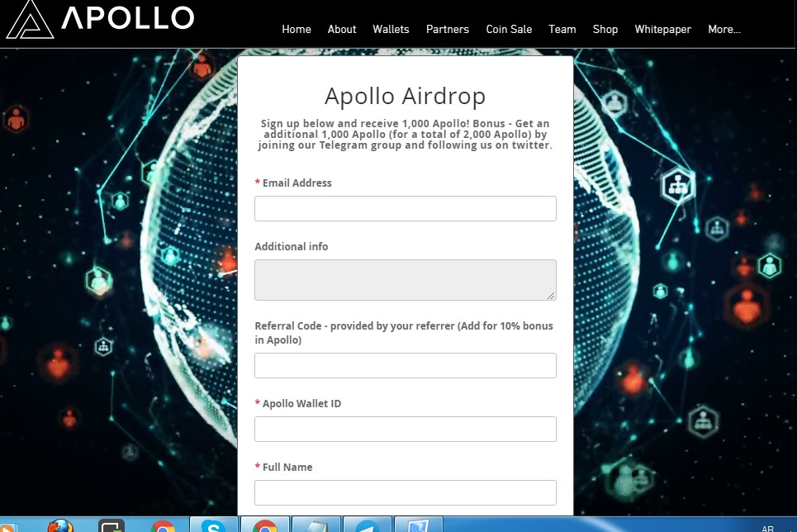Click the Apollo Airdrop heading
Viewport: 797px width, 532px height.
406,96
